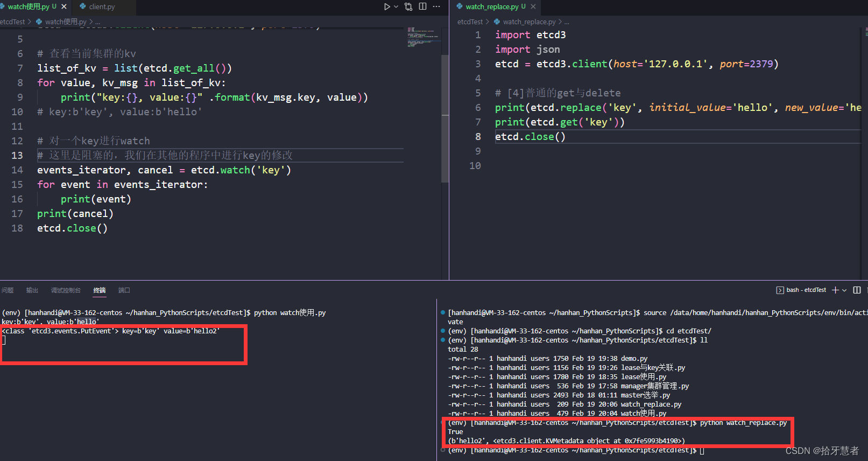
Task: Click the etcd3.client host line in right editor
Action: pos(637,64)
